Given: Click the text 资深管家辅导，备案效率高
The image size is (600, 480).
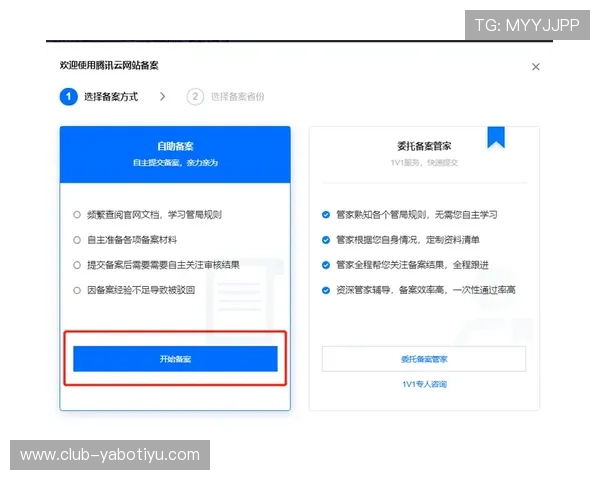Looking at the screenshot, I should [x=391, y=290].
